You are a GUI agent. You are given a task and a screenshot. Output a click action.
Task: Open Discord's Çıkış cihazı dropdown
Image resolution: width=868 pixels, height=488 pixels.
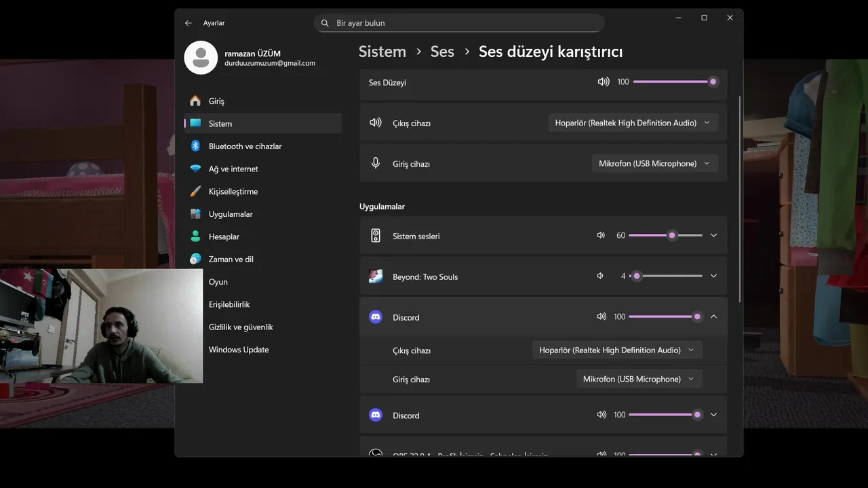(x=616, y=350)
